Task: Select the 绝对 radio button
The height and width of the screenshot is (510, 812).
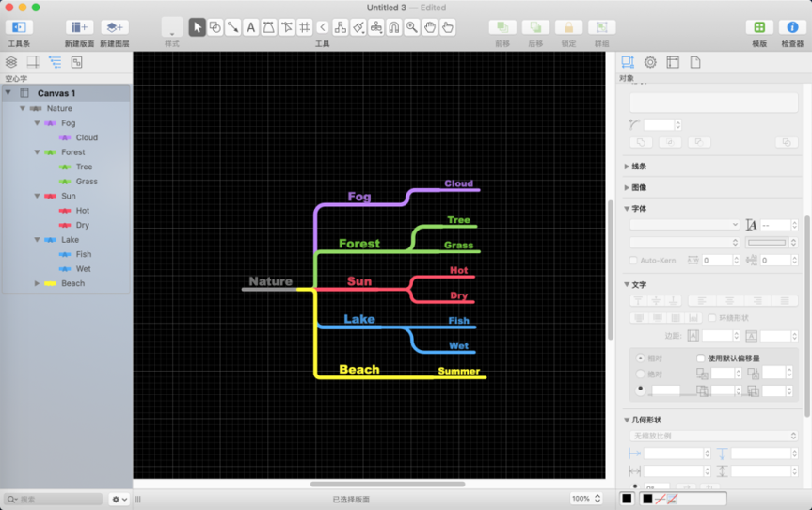Action: pyautogui.click(x=641, y=374)
